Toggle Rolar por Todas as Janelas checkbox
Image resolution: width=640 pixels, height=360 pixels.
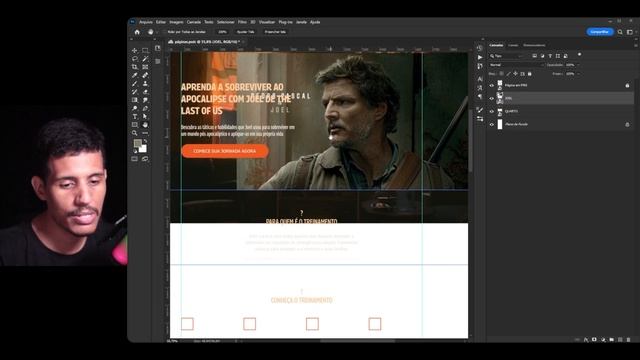click(x=165, y=32)
